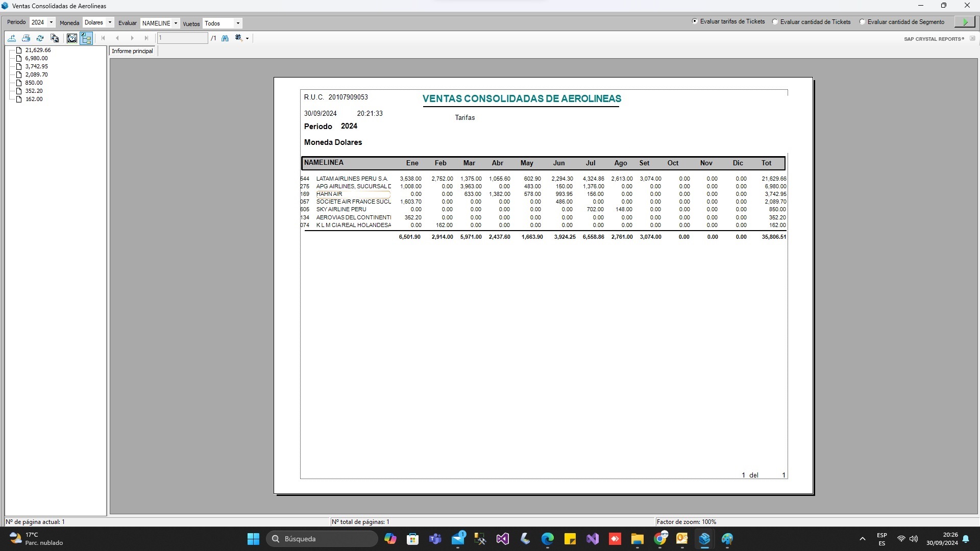Click the zoom magnifier toolbar icon
This screenshot has height=551, width=980.
pyautogui.click(x=238, y=38)
